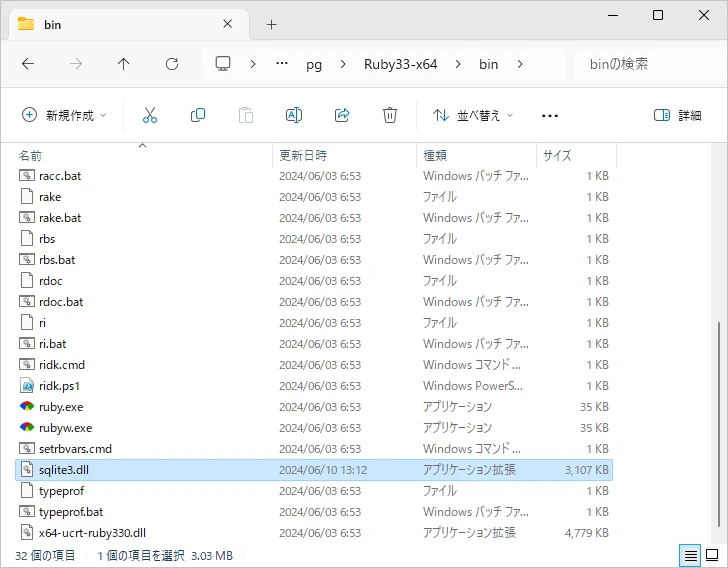This screenshot has width=728, height=568.
Task: Switch to details list view icon
Action: pyautogui.click(x=690, y=555)
